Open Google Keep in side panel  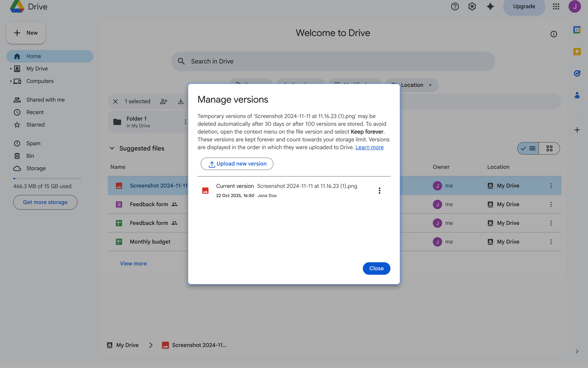[577, 52]
